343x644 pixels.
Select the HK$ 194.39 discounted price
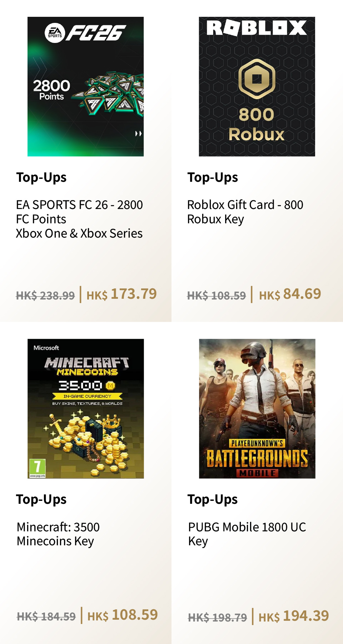point(293,616)
